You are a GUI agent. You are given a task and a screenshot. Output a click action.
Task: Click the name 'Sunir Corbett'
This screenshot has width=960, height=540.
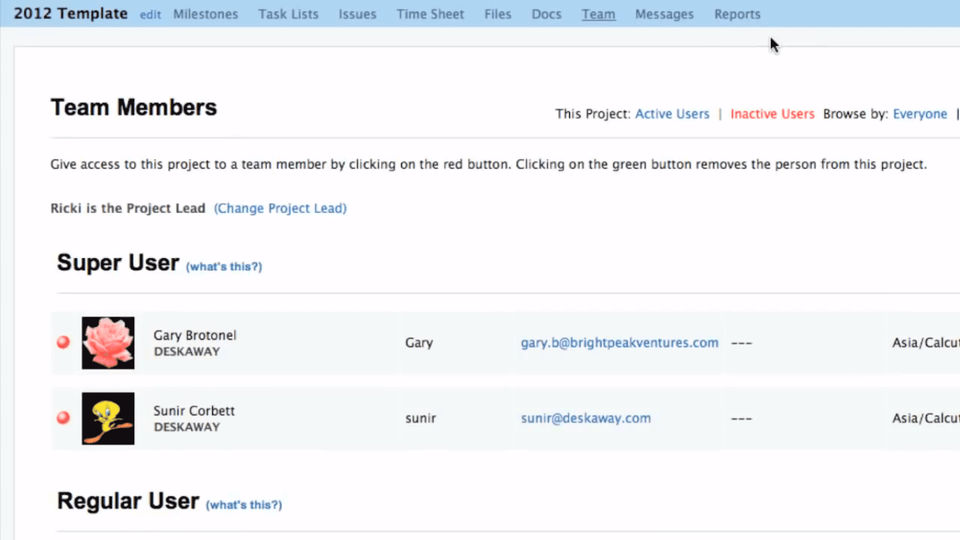coord(194,411)
